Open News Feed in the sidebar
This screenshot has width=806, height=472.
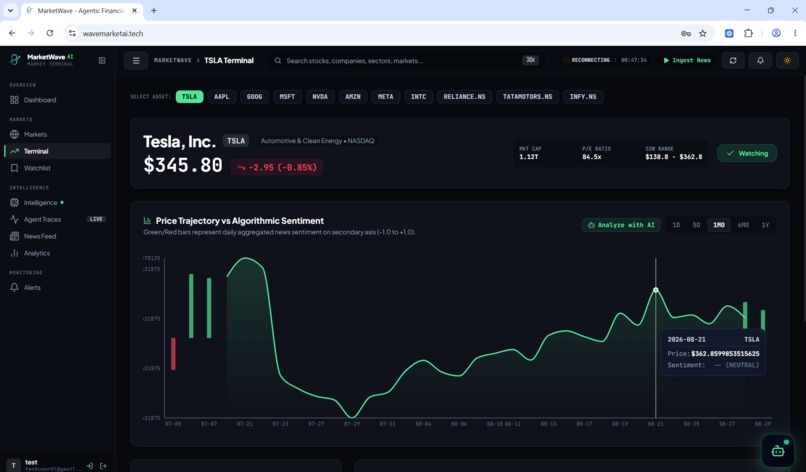58,237
